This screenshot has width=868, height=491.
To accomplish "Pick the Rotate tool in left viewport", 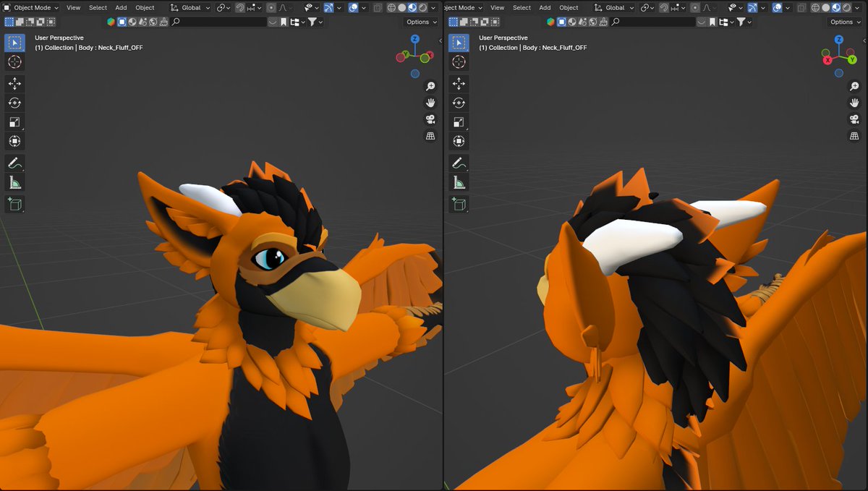I will point(14,103).
